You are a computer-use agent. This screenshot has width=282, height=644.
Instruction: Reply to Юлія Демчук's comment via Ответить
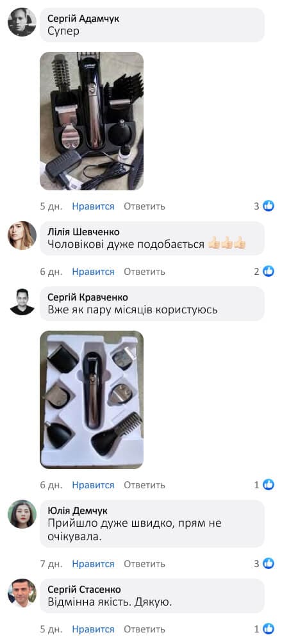145,564
